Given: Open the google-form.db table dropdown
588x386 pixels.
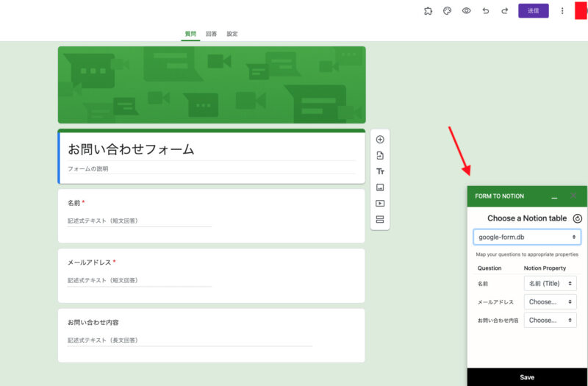Looking at the screenshot, I should (527, 237).
